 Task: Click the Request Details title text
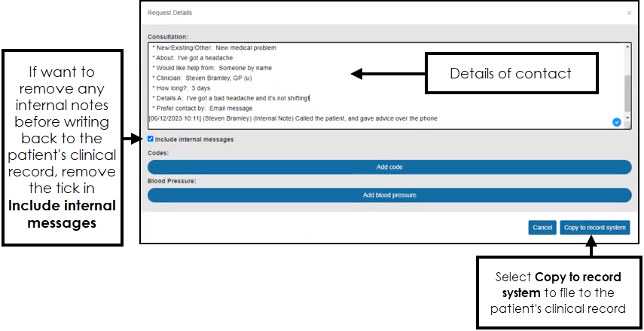click(x=170, y=13)
